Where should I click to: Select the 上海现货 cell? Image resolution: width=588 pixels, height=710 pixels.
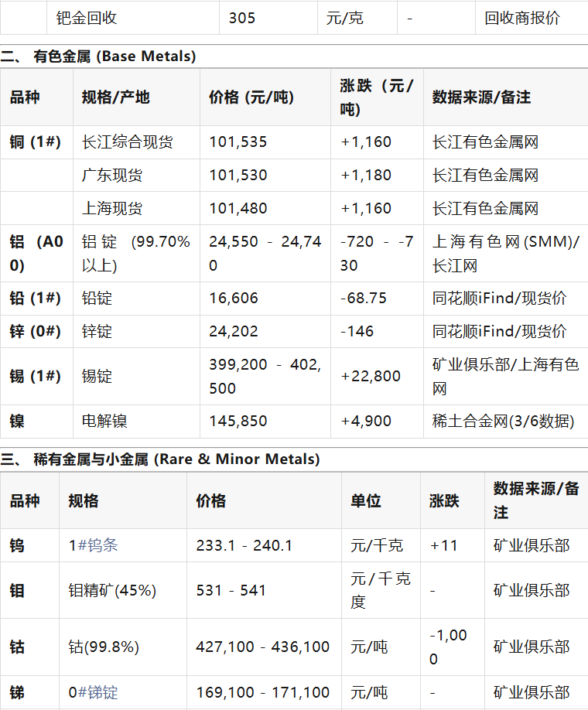click(112, 209)
